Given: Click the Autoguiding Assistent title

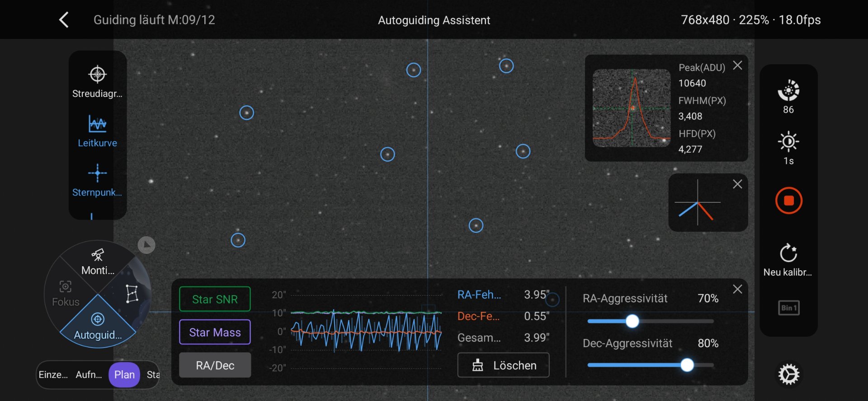Looking at the screenshot, I should click(434, 20).
